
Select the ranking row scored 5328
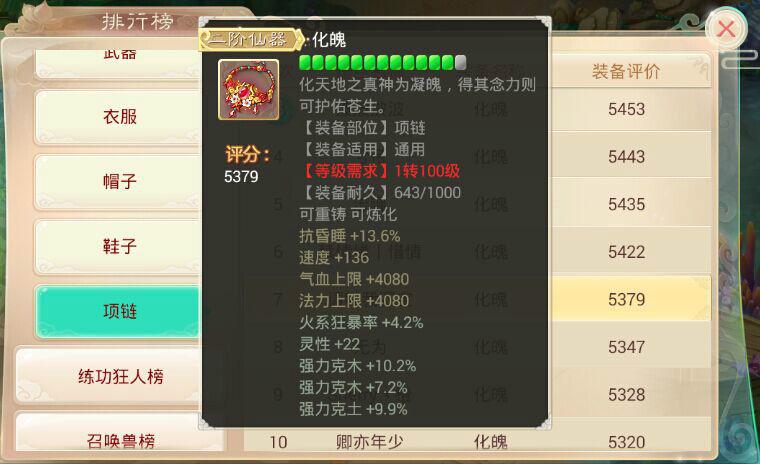[477, 394]
